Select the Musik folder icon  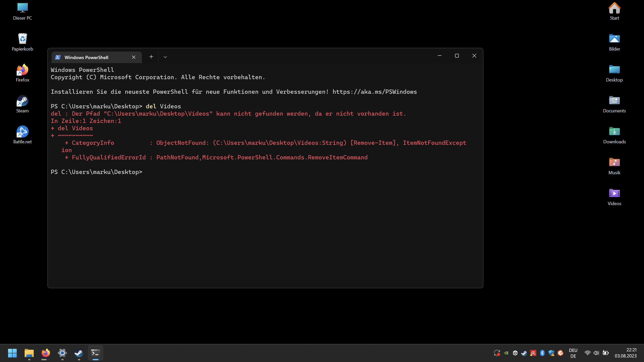pyautogui.click(x=614, y=163)
